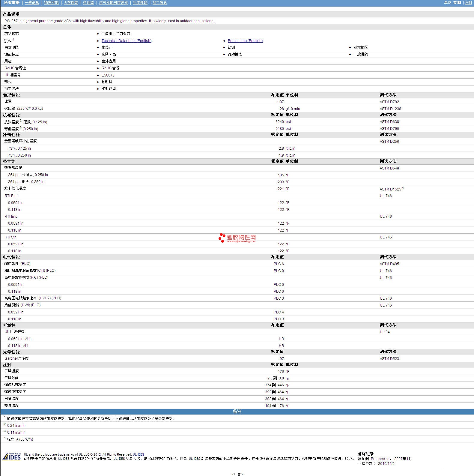Click the 干燥时间 row label

[11, 378]
